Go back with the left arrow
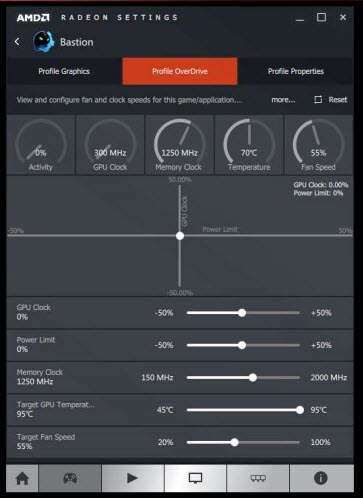 (17, 42)
